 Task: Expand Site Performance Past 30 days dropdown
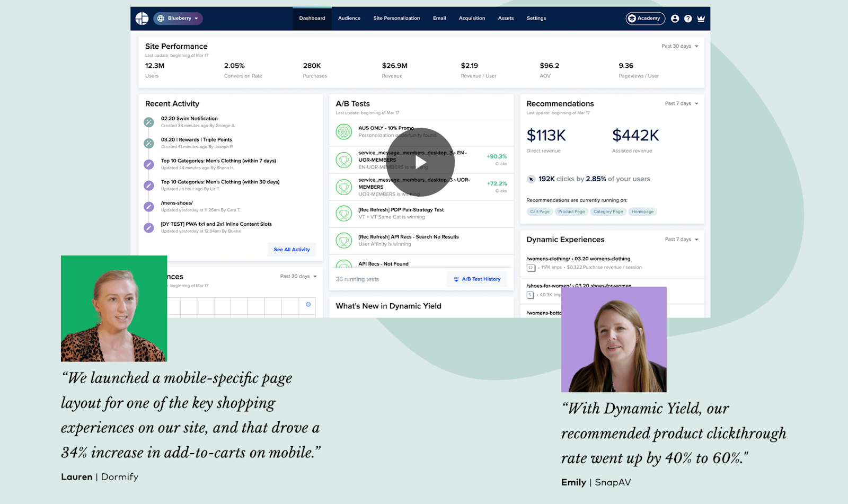[680, 46]
